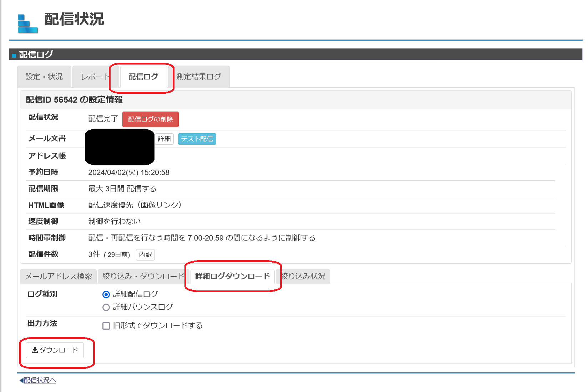This screenshot has height=392, width=588.
Task: Click the red 配信ログの削除 button
Action: click(x=150, y=119)
